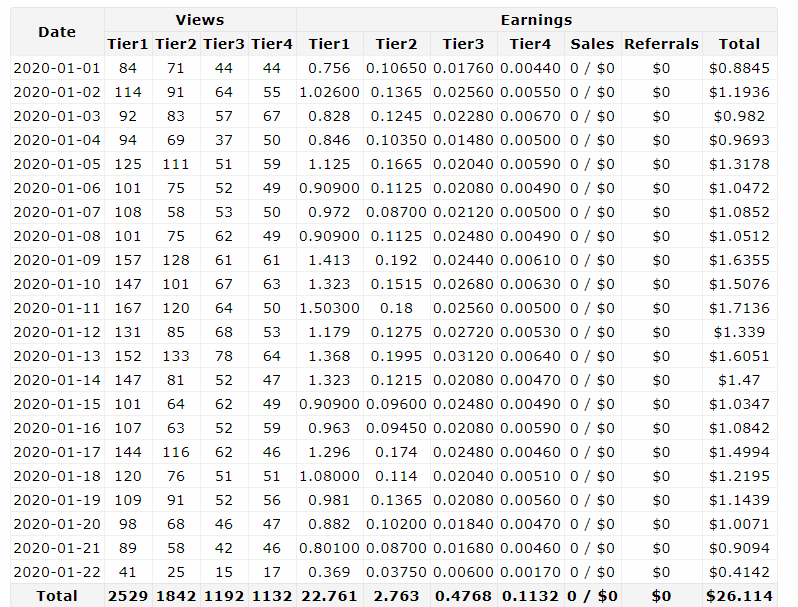Click total Tier1 views 2529

click(128, 596)
